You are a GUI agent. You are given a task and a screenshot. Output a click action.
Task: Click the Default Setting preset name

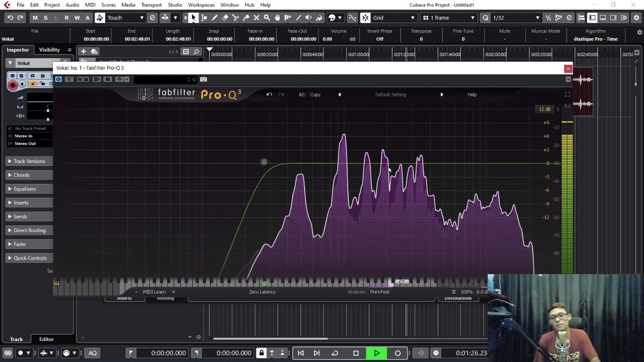(390, 95)
